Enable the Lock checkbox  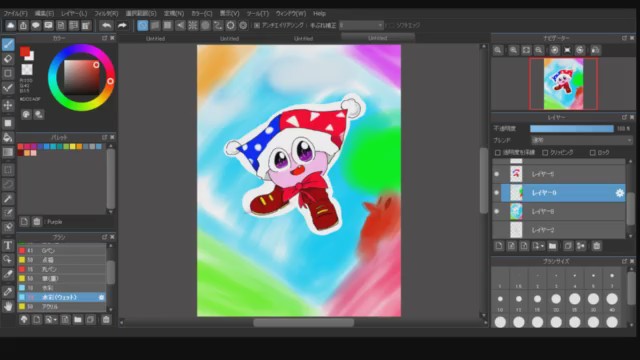pyautogui.click(x=592, y=153)
